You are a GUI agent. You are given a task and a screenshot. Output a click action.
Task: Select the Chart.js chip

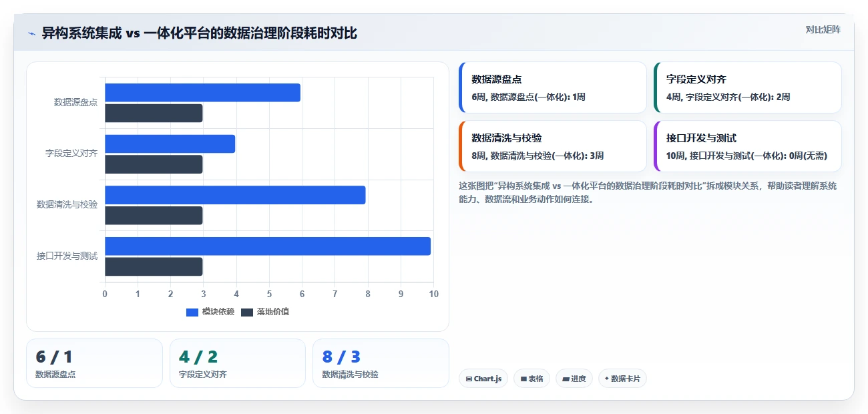483,379
